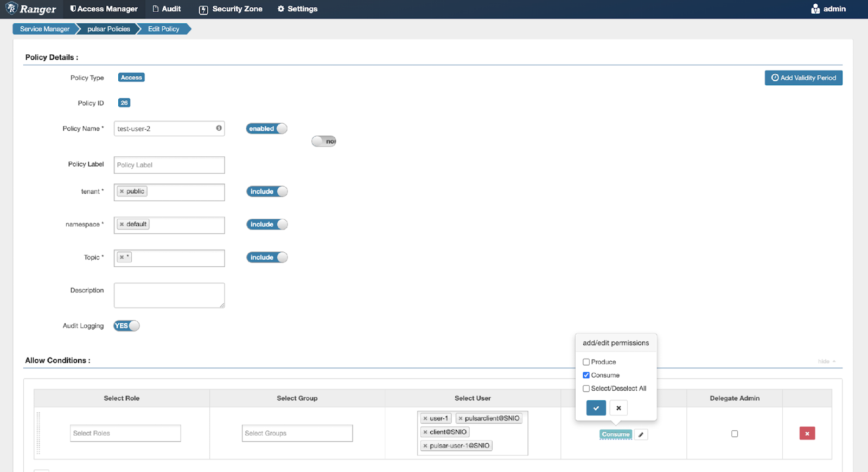Check the Produce permission checkbox

pos(586,362)
